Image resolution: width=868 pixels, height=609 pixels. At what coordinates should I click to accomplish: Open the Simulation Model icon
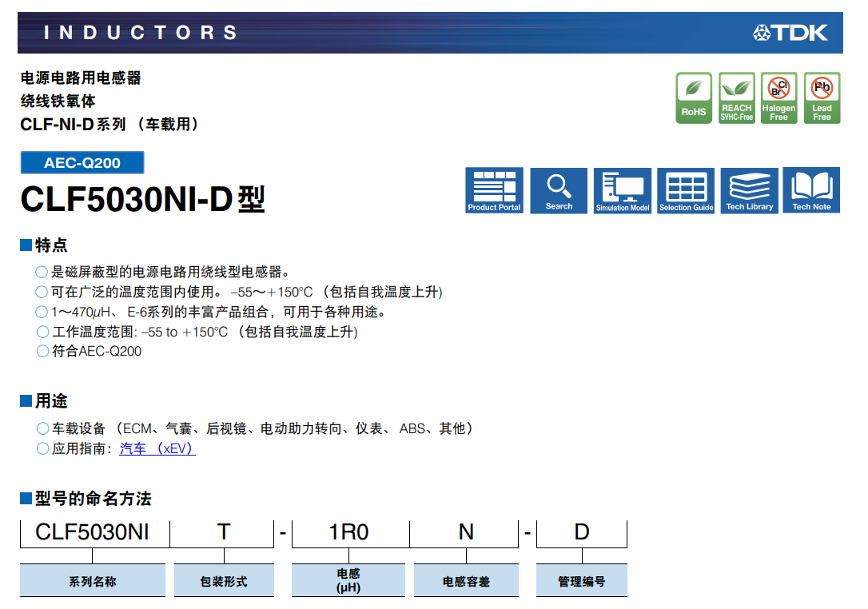coord(623,190)
